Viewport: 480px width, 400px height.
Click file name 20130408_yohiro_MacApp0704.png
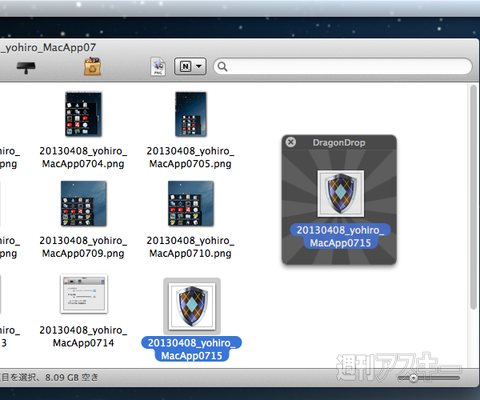coord(83,157)
